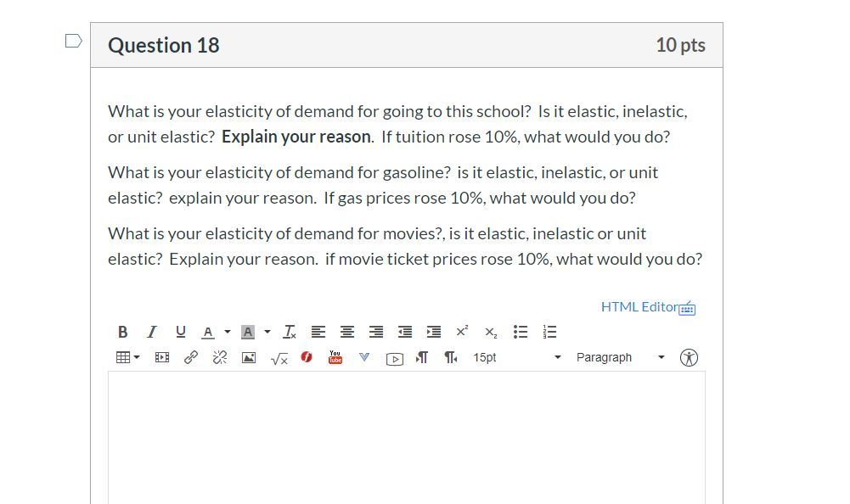
Task: Clear text formatting with the Tx icon
Action: pyautogui.click(x=288, y=331)
